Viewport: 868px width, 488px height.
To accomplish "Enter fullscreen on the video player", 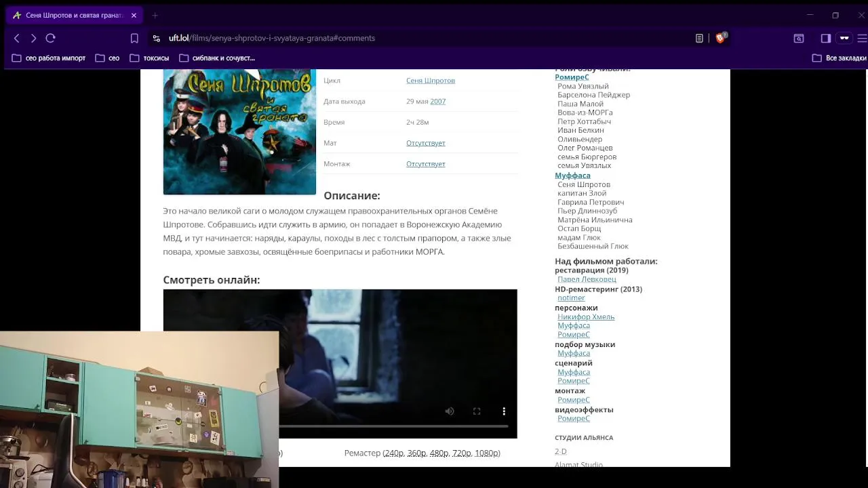I will [x=477, y=411].
